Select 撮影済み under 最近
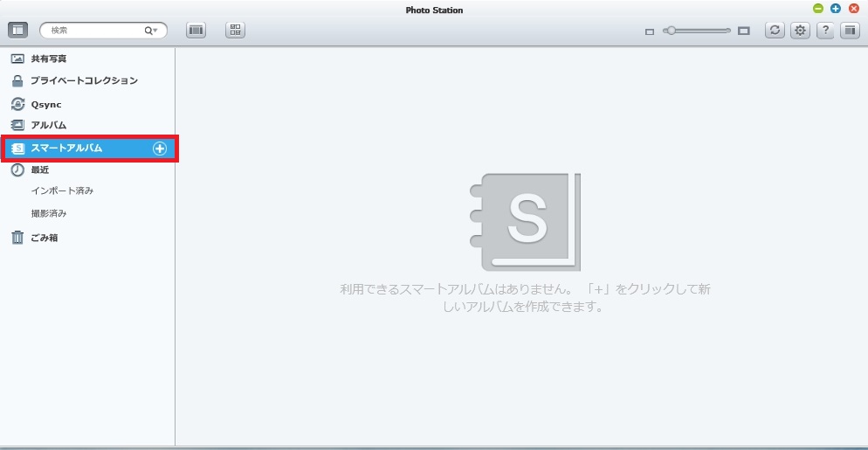868x450 pixels. coord(49,213)
